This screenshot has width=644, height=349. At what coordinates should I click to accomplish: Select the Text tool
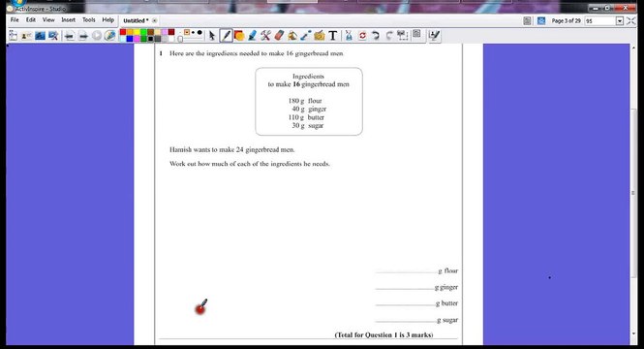point(333,36)
